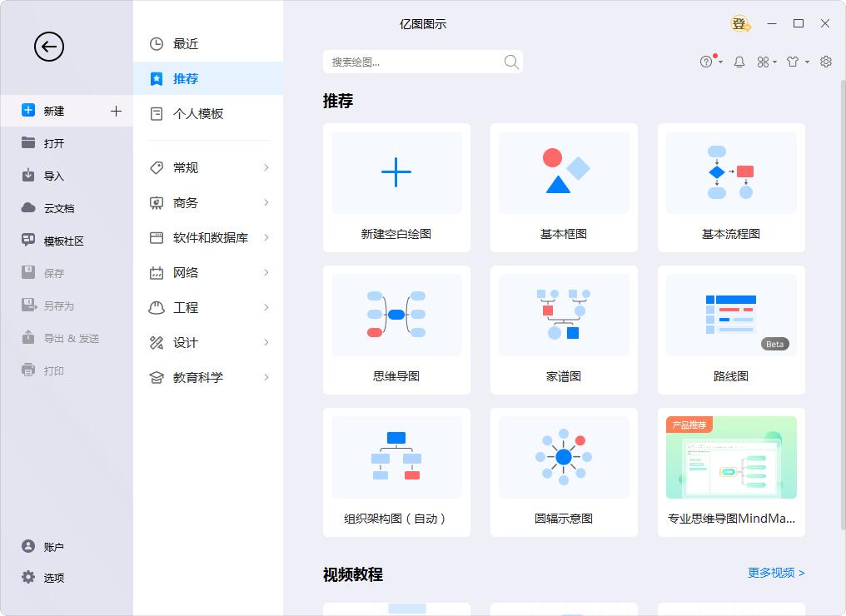This screenshot has width=846, height=616.
Task: Choose the 基本框图 template
Action: tap(564, 187)
